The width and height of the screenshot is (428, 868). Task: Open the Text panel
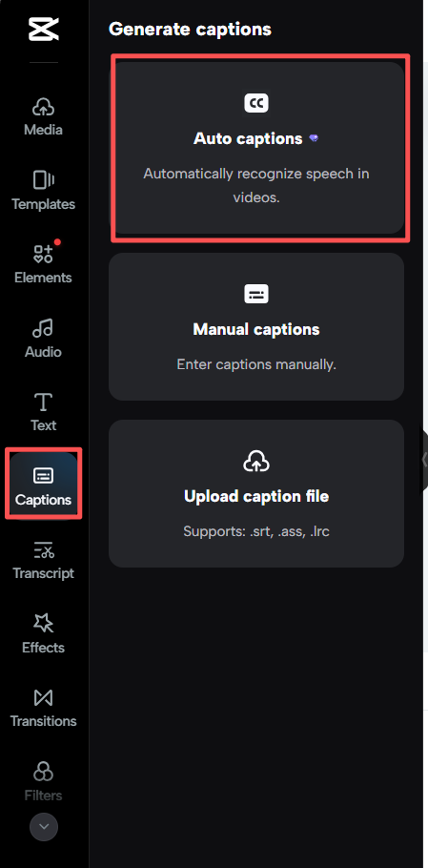[x=43, y=412]
